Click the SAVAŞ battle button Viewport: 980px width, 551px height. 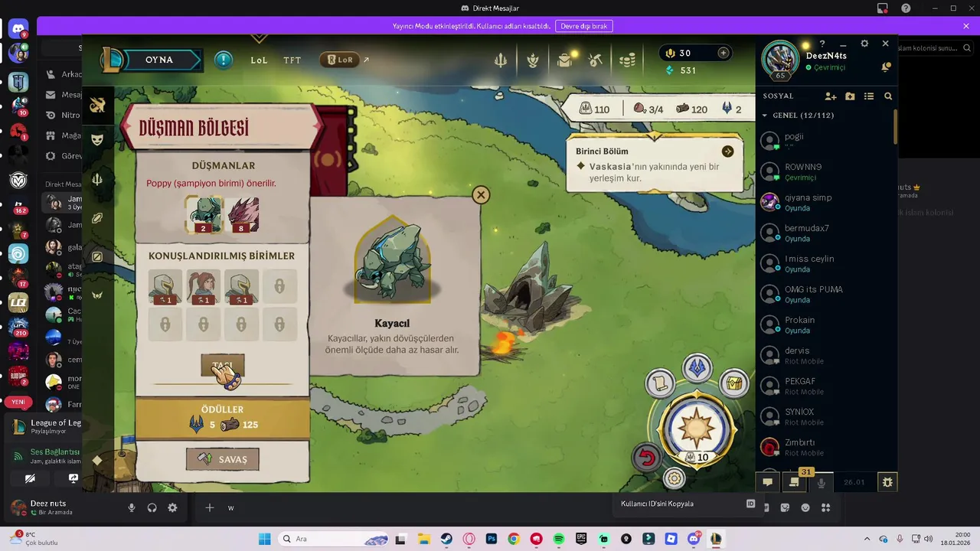[x=223, y=459]
